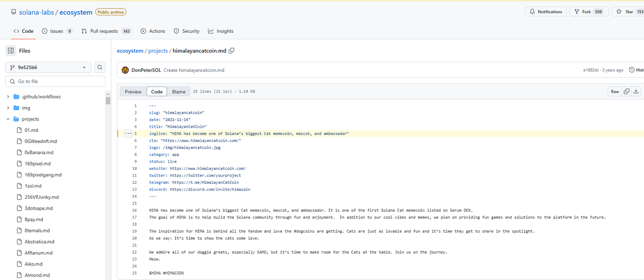Open the 9e525b6 branch selector dropdown
The image size is (644, 280).
48,68
